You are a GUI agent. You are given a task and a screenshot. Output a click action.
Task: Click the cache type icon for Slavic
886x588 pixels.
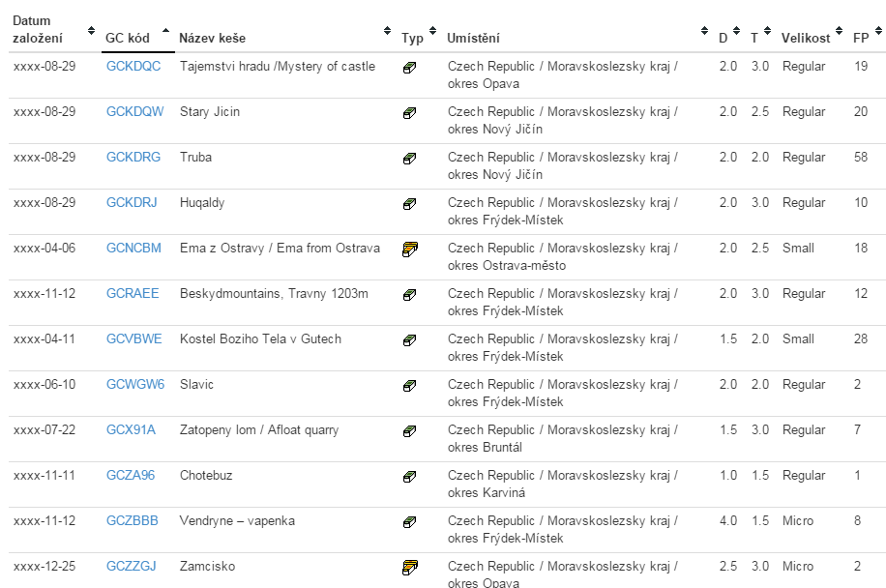[410, 385]
